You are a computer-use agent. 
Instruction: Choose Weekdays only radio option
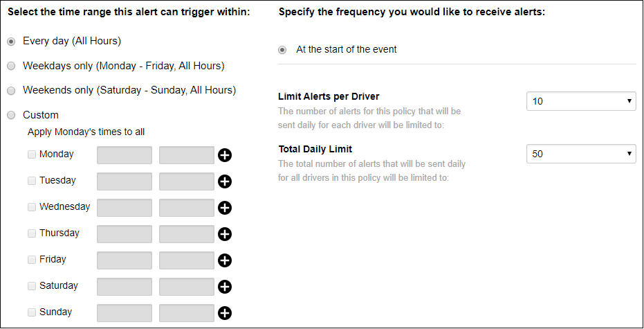[x=12, y=66]
